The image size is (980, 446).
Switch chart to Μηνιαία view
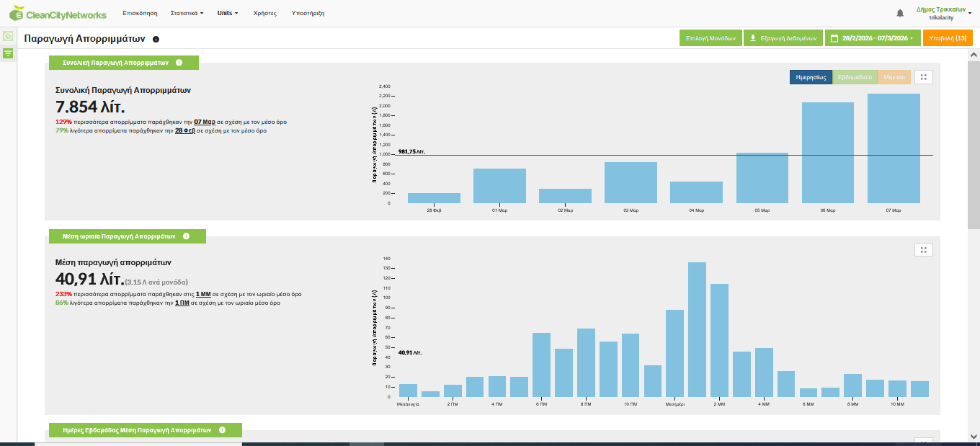[x=894, y=77]
